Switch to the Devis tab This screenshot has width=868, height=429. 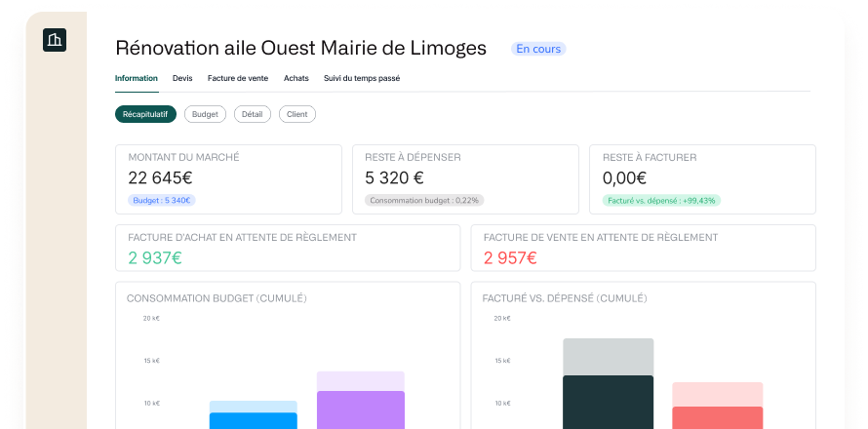(182, 78)
